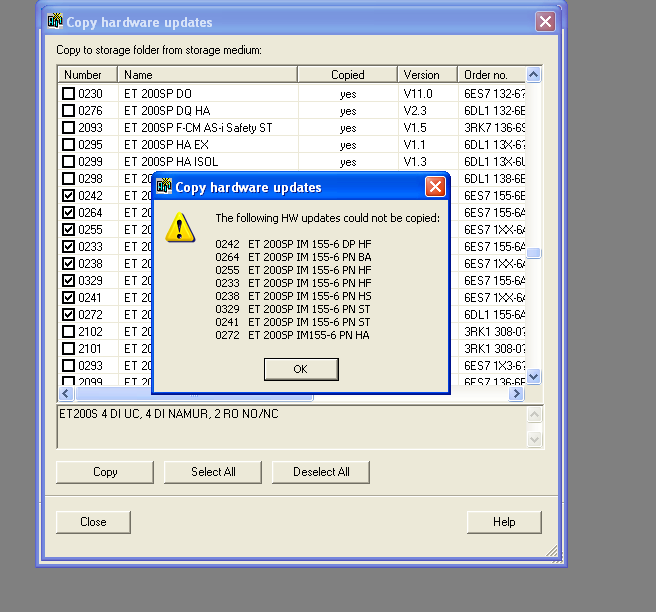Screen dimensions: 656x612
Task: Click OK in the warning dialog
Action: (x=301, y=369)
